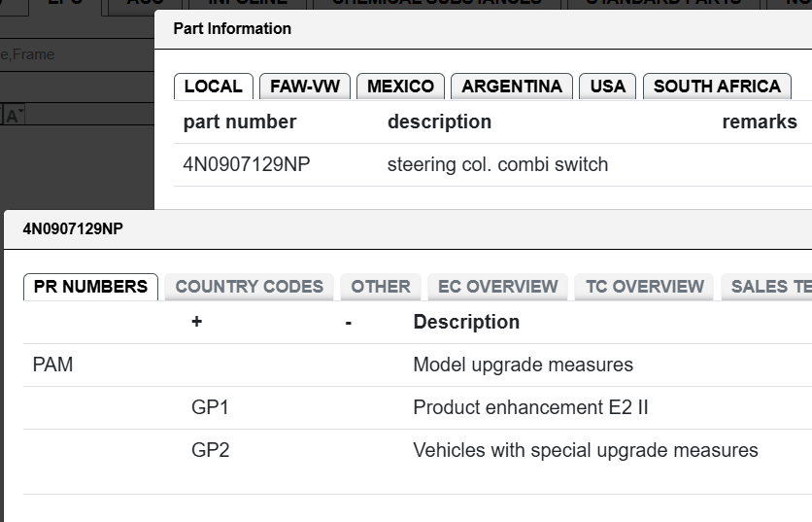The height and width of the screenshot is (522, 812).
Task: Click the 'part number' column header
Action: pos(240,122)
